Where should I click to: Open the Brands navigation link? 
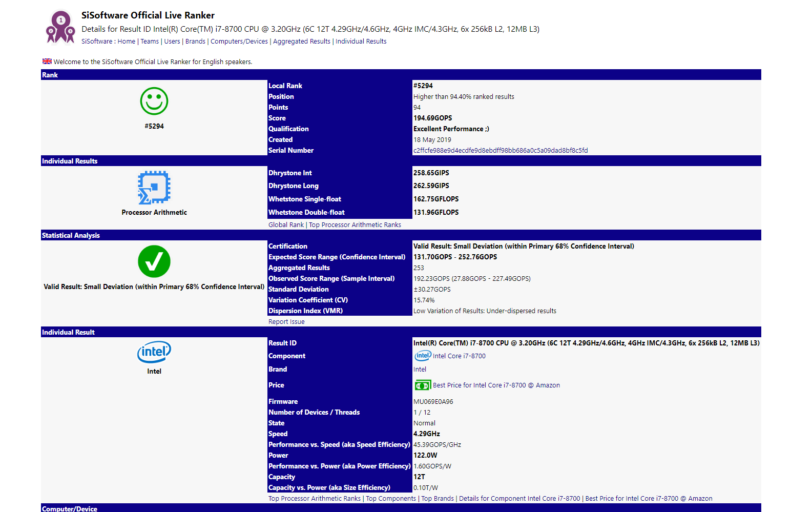point(195,42)
